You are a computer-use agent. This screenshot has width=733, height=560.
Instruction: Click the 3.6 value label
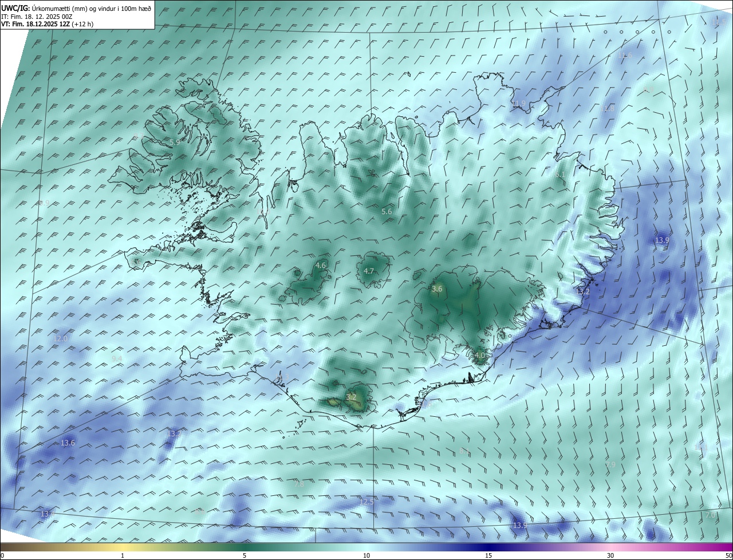click(x=437, y=289)
